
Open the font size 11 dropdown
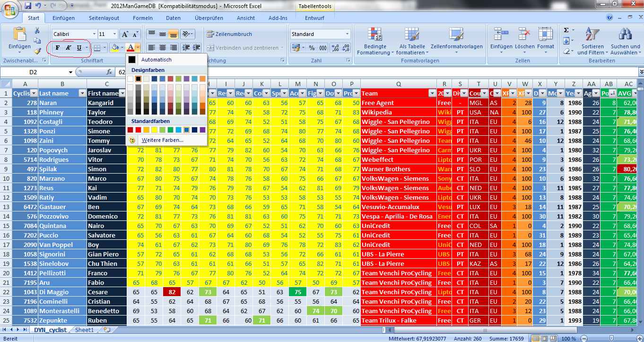(114, 34)
